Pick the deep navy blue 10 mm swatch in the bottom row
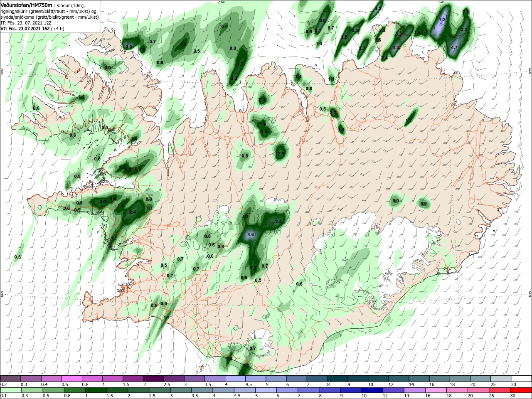The height and width of the screenshot is (399, 532). pyautogui.click(x=372, y=390)
